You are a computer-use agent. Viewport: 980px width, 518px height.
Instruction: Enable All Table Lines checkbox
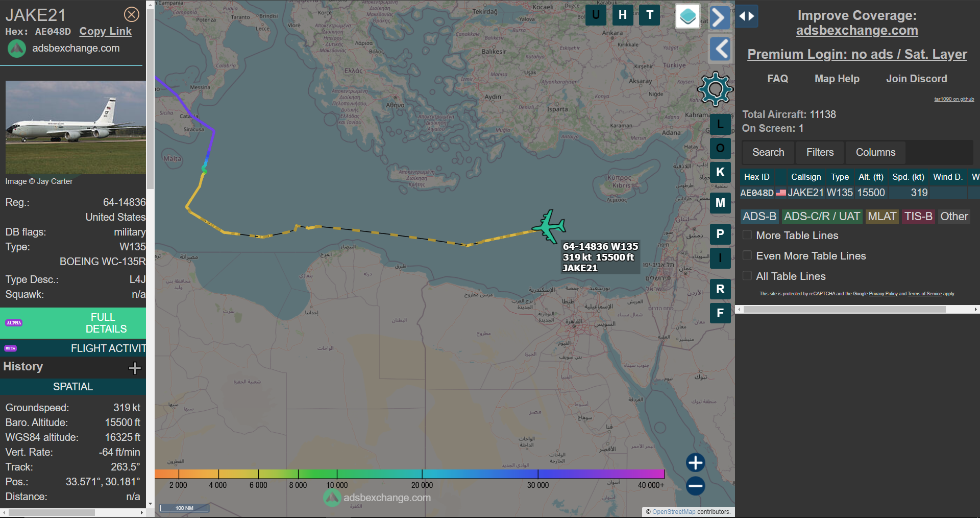coord(747,276)
